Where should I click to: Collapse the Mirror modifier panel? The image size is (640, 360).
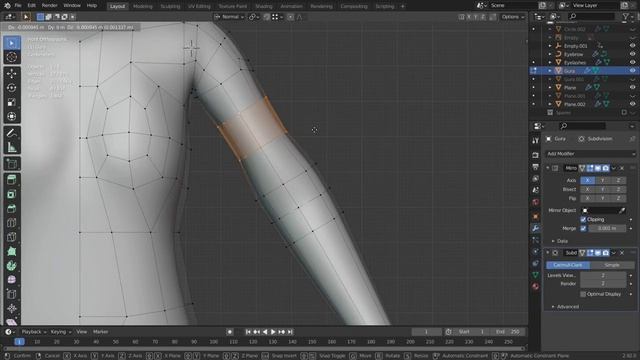tap(548, 168)
